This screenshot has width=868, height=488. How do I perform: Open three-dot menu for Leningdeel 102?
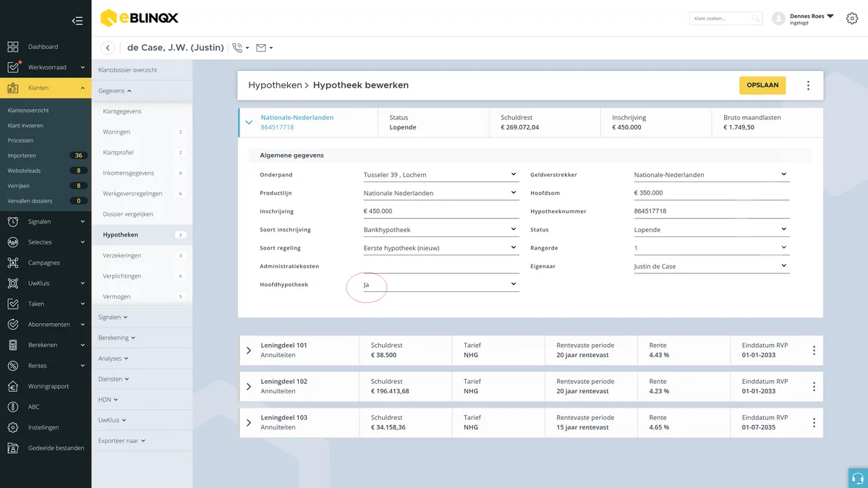coord(814,387)
